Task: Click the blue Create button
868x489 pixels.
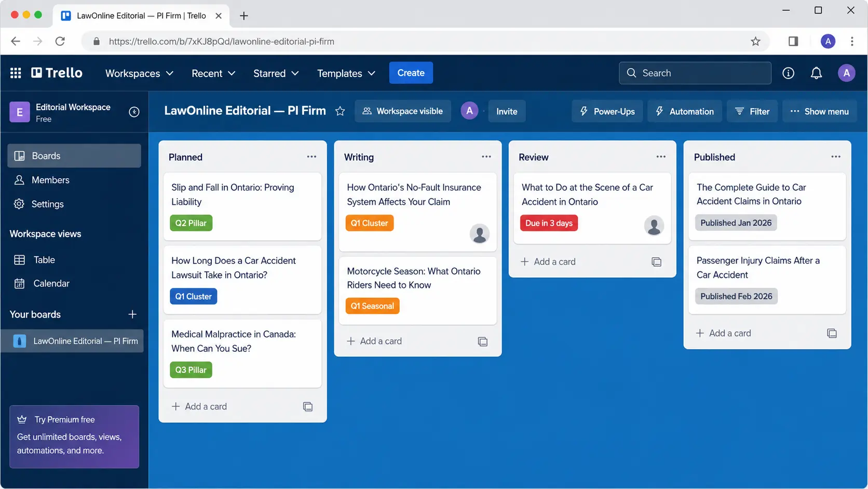Action: click(x=411, y=73)
